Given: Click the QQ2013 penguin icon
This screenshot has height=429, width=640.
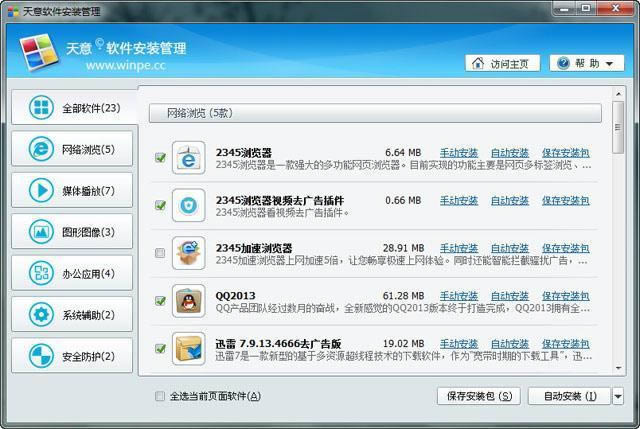Looking at the screenshot, I should click(x=188, y=301).
